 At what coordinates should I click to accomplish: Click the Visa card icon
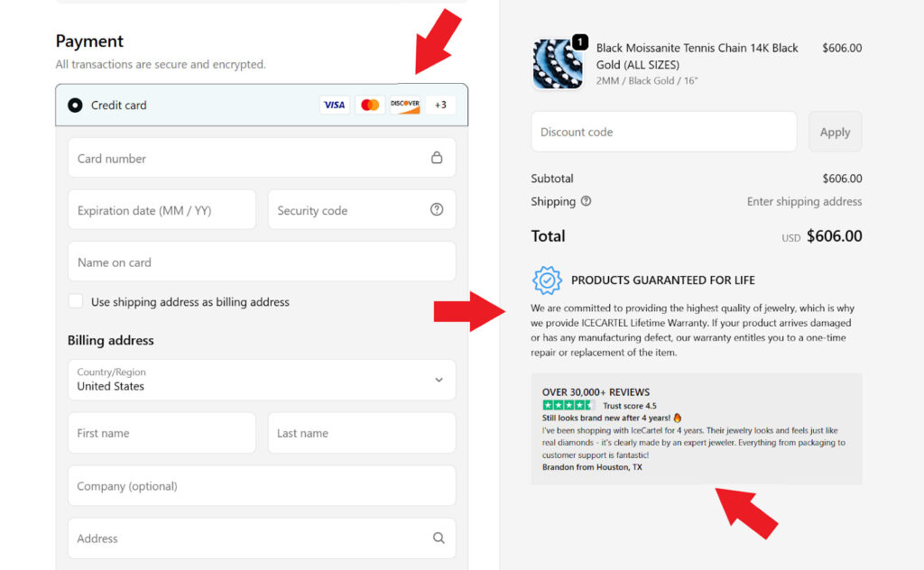(334, 106)
